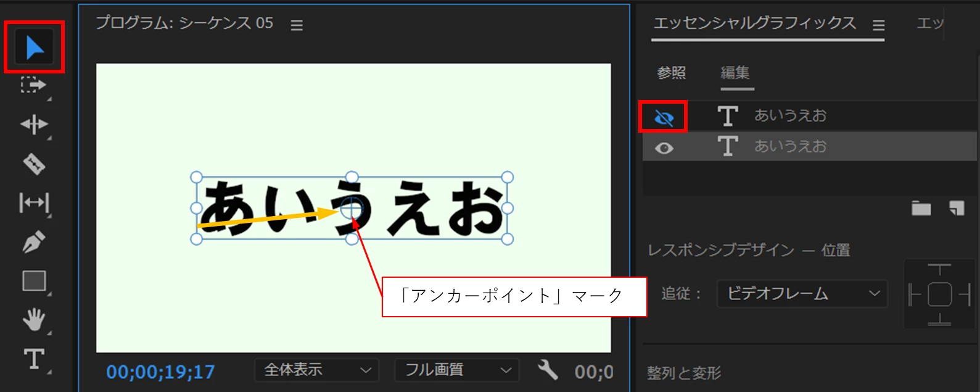The width and height of the screenshot is (980, 392).
Task: Open the Program monitor panel menu
Action: (297, 25)
